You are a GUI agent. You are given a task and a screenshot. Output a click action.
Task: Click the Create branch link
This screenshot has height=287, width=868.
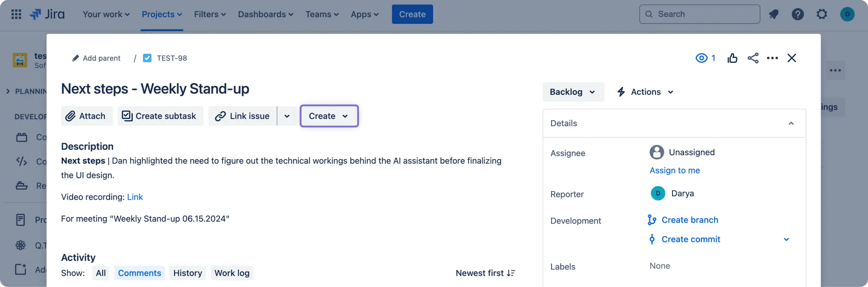point(690,220)
